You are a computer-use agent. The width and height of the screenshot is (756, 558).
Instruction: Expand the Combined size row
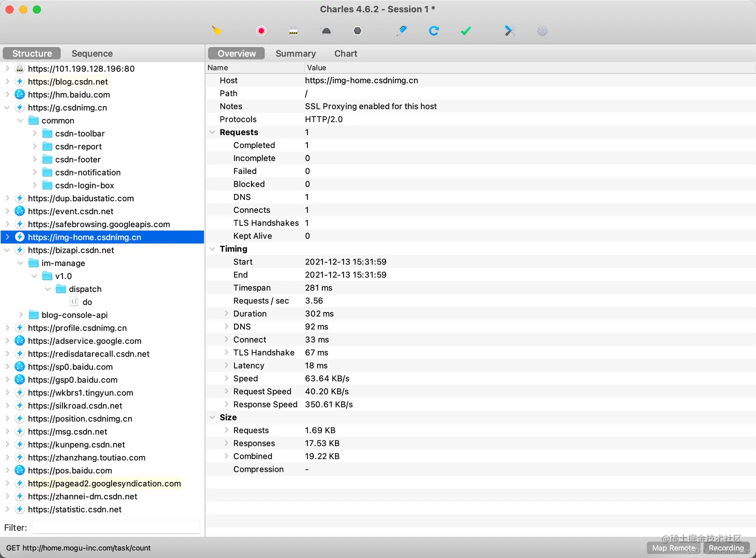coord(226,456)
